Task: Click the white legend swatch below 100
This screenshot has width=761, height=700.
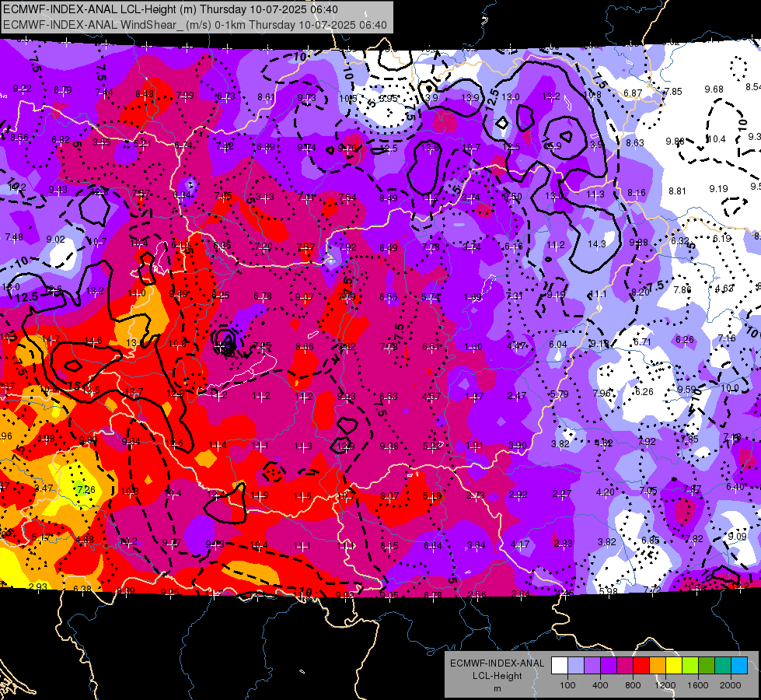Action: [x=559, y=665]
